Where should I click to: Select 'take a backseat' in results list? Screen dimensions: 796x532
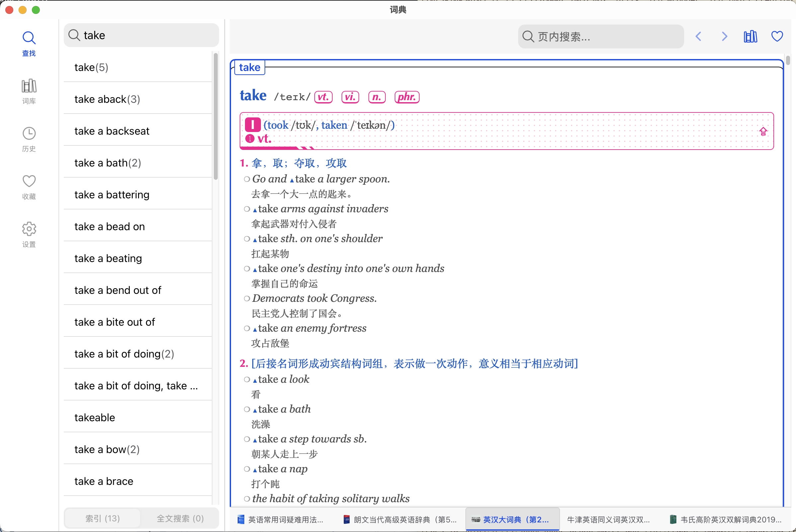(x=112, y=131)
